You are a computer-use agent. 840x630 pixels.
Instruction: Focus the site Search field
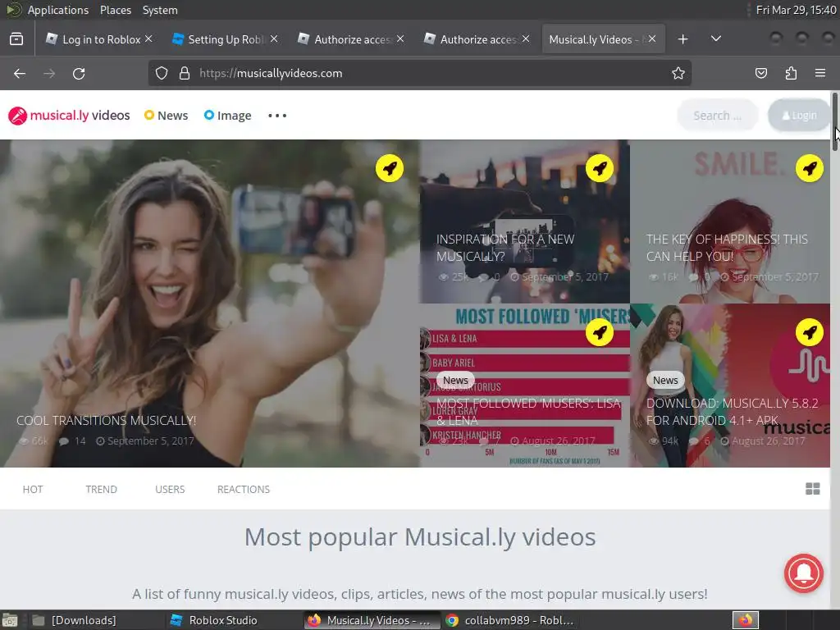717,115
